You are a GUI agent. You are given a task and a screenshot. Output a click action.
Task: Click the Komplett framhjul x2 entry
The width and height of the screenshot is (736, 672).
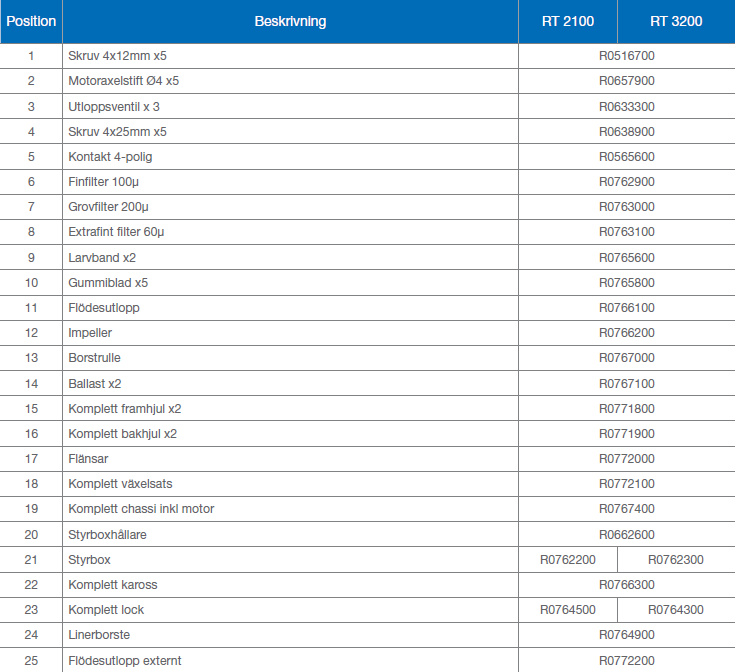pyautogui.click(x=125, y=409)
